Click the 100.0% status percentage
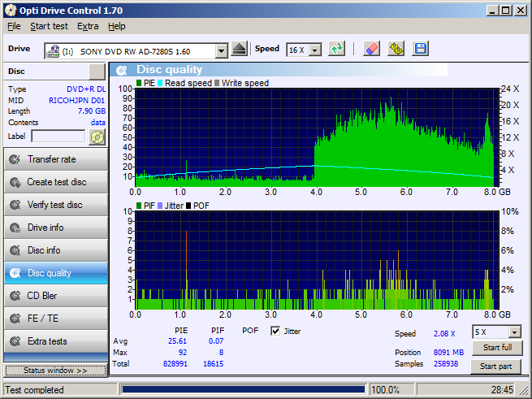The width and height of the screenshot is (532, 399). (385, 390)
